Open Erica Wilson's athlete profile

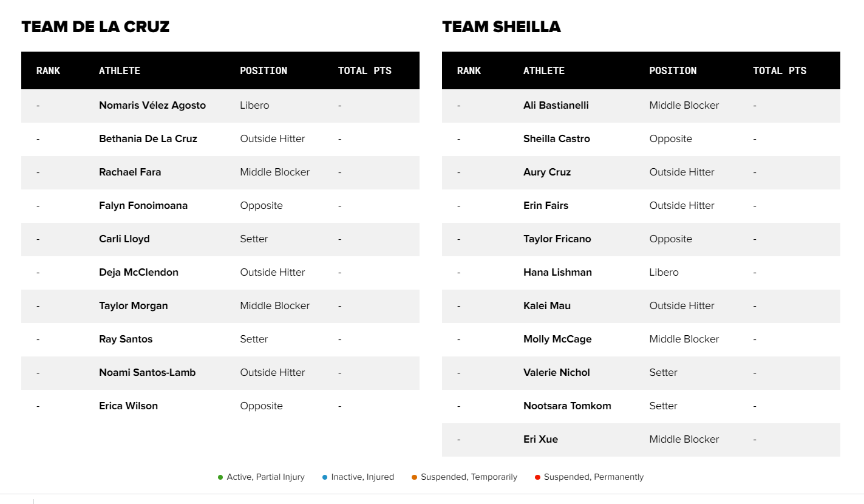(x=128, y=406)
